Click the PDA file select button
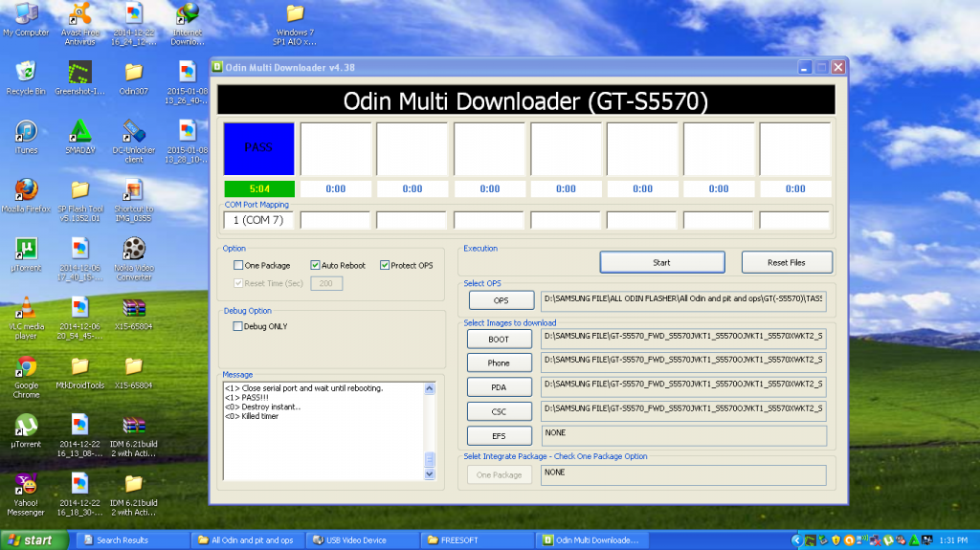Screen dimensions: 980x550 coord(499,386)
